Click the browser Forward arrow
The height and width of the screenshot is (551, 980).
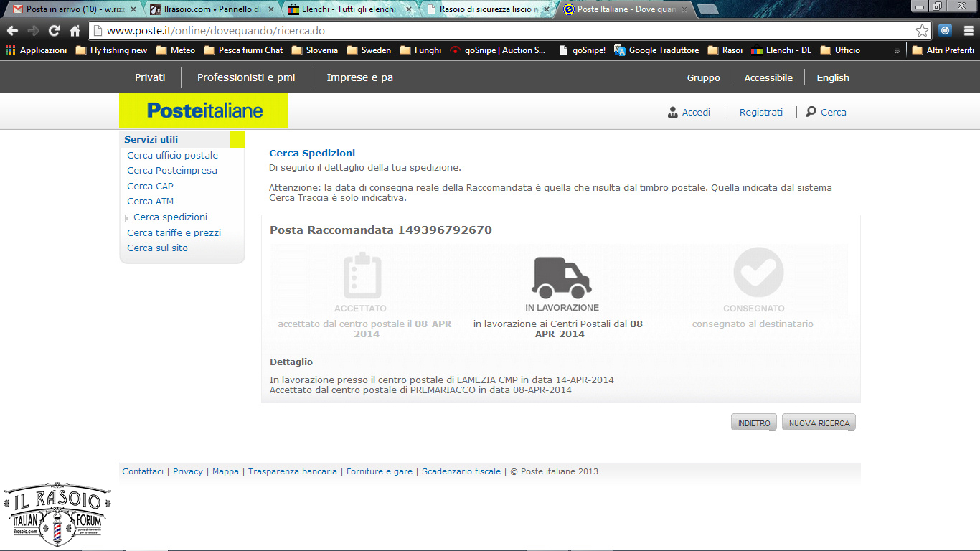33,31
